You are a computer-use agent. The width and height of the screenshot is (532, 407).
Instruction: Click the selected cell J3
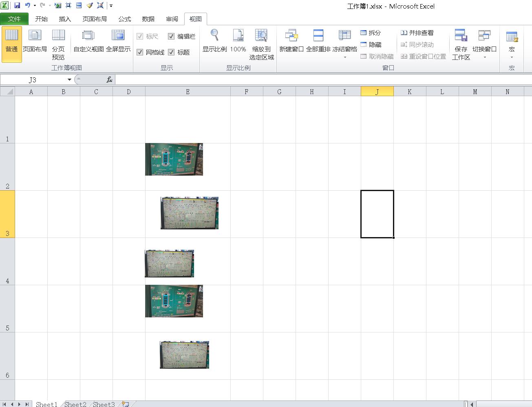click(x=377, y=214)
